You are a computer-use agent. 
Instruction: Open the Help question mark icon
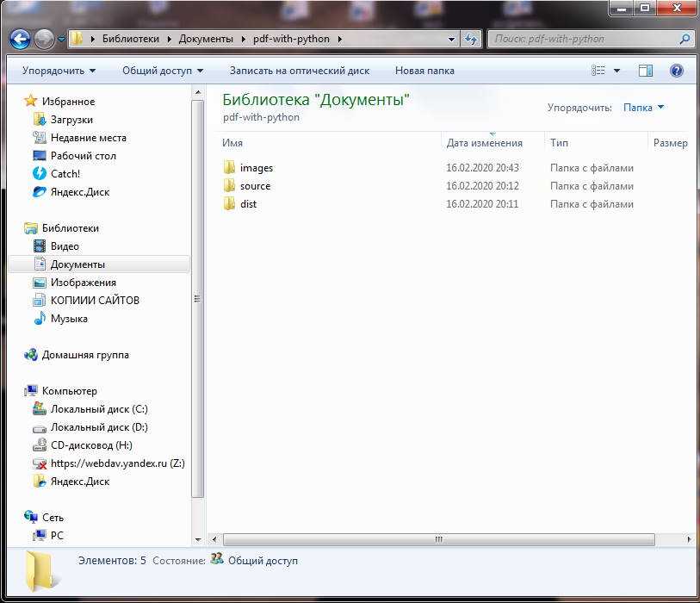pyautogui.click(x=676, y=71)
